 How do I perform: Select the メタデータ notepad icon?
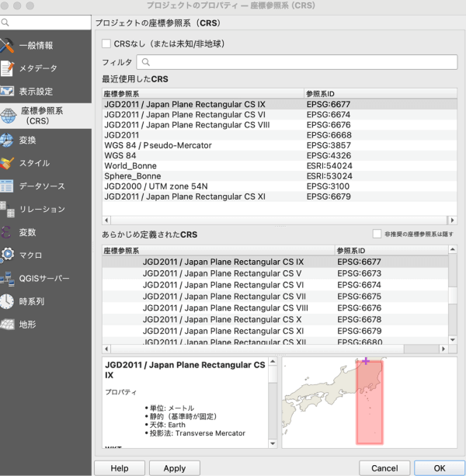tap(8, 69)
